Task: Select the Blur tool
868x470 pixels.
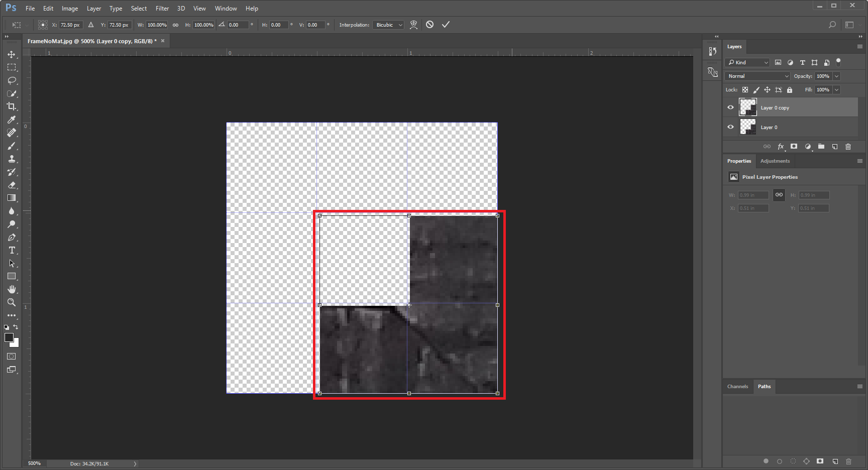Action: click(12, 211)
